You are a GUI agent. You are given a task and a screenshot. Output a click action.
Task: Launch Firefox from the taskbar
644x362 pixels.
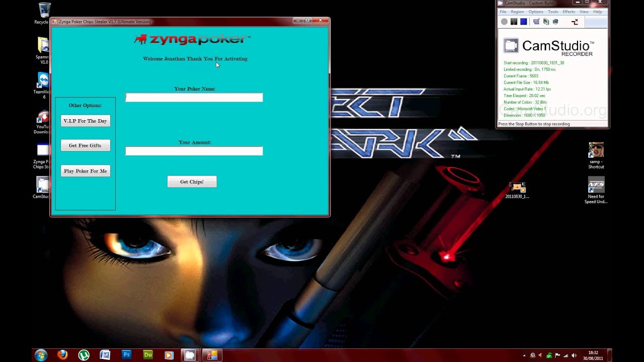pyautogui.click(x=62, y=355)
